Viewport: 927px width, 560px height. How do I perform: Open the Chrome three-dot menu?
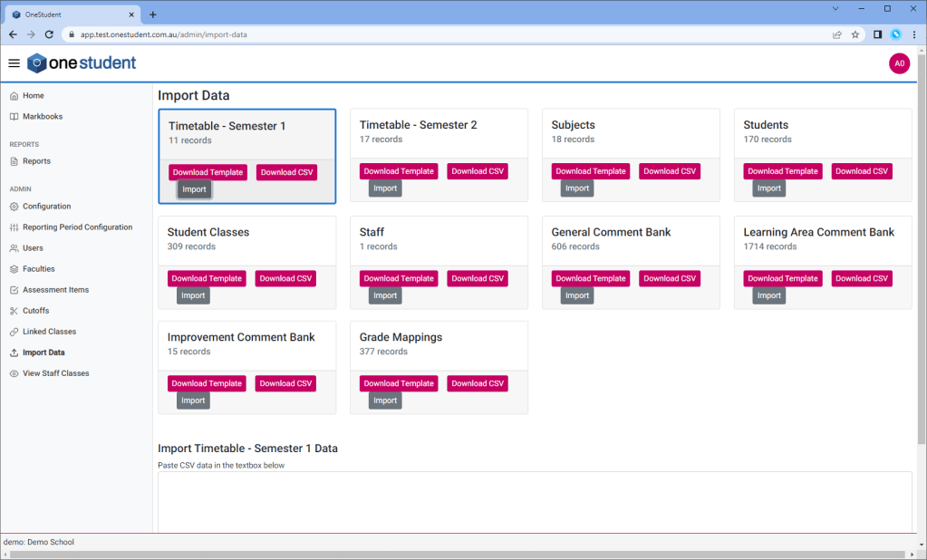(x=913, y=34)
